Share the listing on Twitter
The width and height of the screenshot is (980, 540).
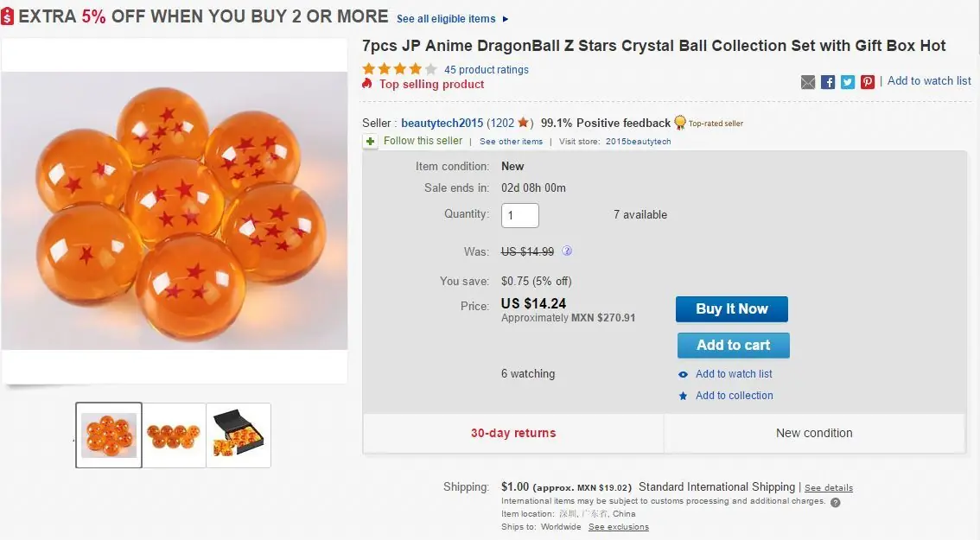pos(848,81)
